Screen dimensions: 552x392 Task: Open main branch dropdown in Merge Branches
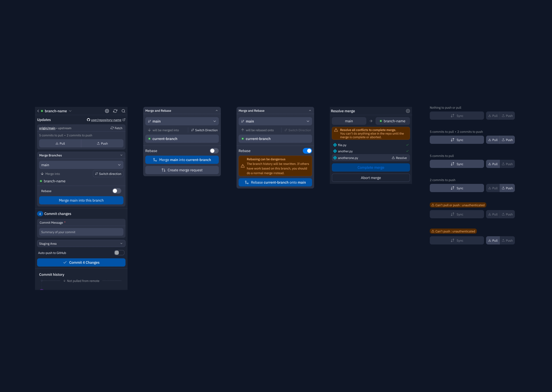tap(81, 165)
